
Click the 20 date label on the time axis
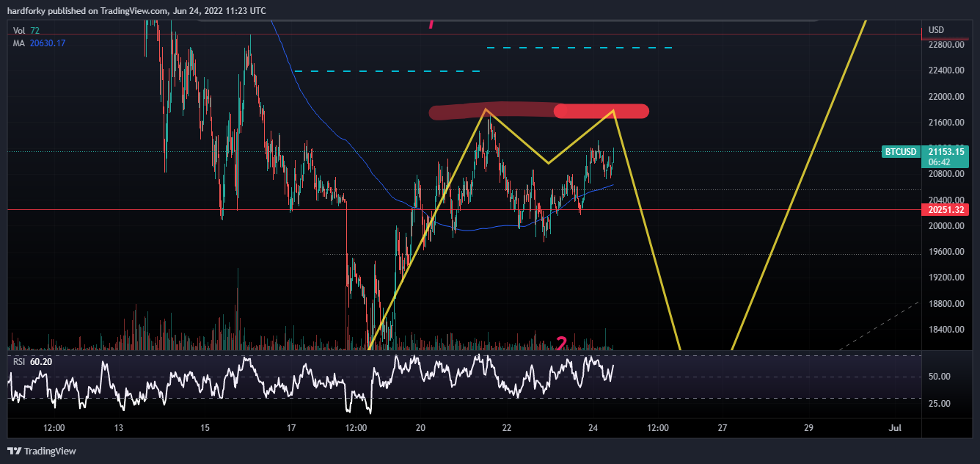click(420, 427)
